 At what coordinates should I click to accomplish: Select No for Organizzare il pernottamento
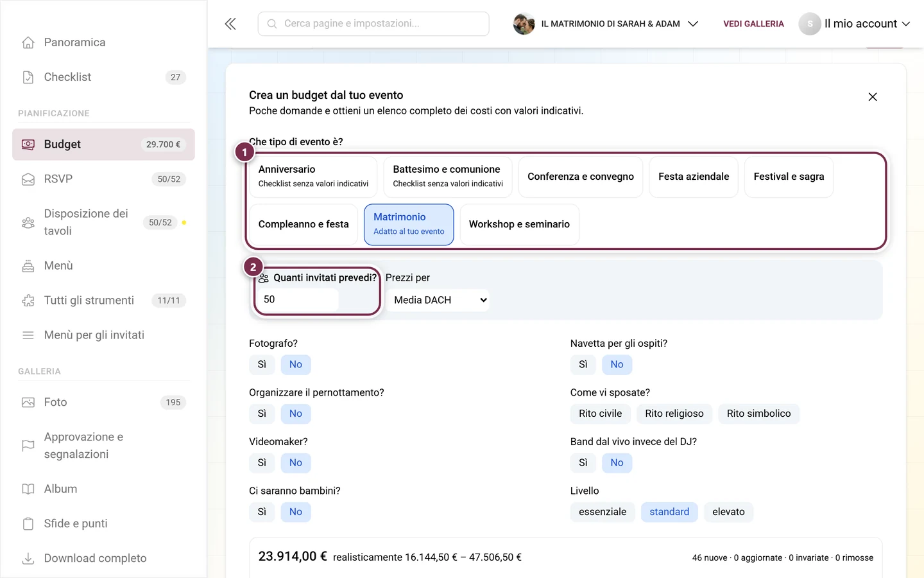[296, 414]
